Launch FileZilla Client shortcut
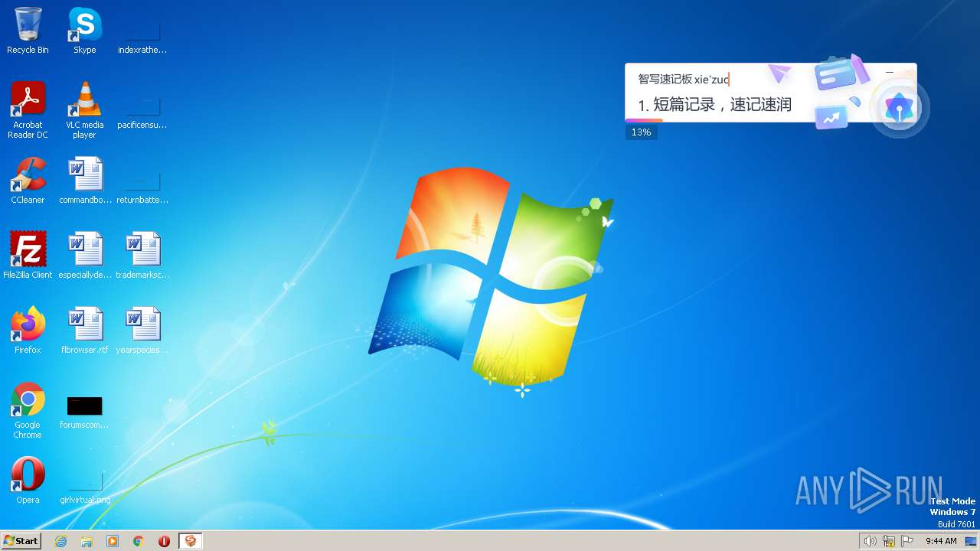This screenshot has width=980, height=551. coord(28,256)
